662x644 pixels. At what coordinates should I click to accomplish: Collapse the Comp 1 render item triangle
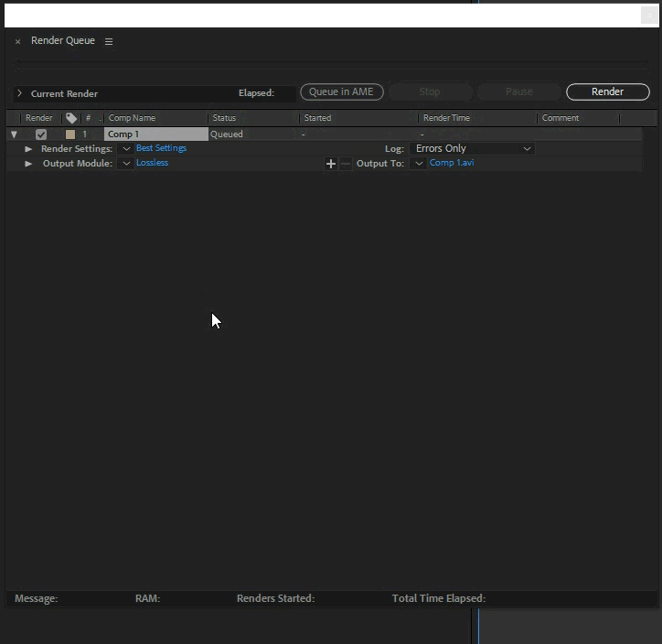point(14,134)
